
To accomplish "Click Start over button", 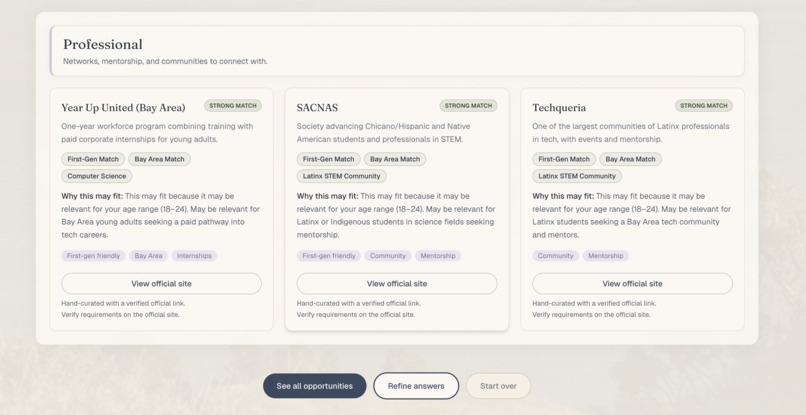I will 498,386.
